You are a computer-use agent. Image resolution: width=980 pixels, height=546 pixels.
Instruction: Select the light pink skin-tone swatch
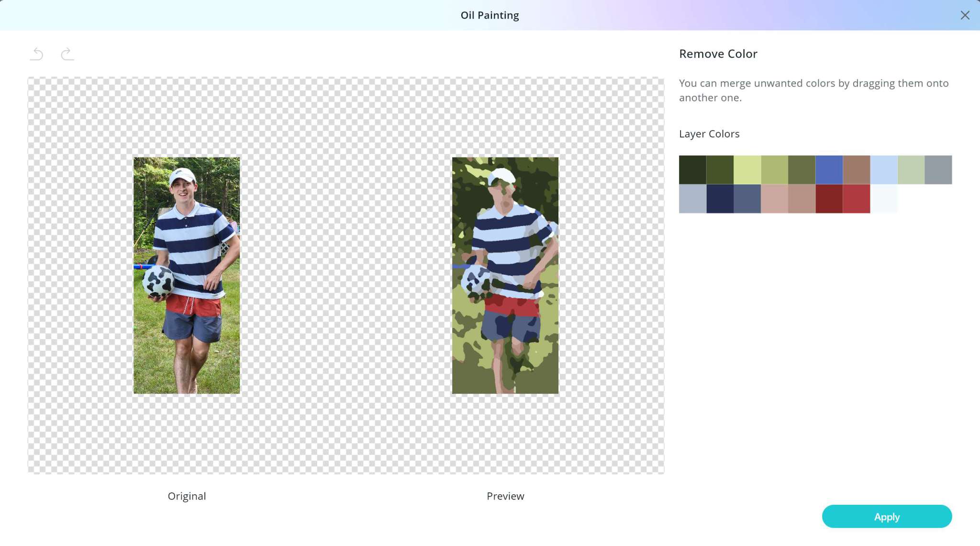click(x=774, y=199)
